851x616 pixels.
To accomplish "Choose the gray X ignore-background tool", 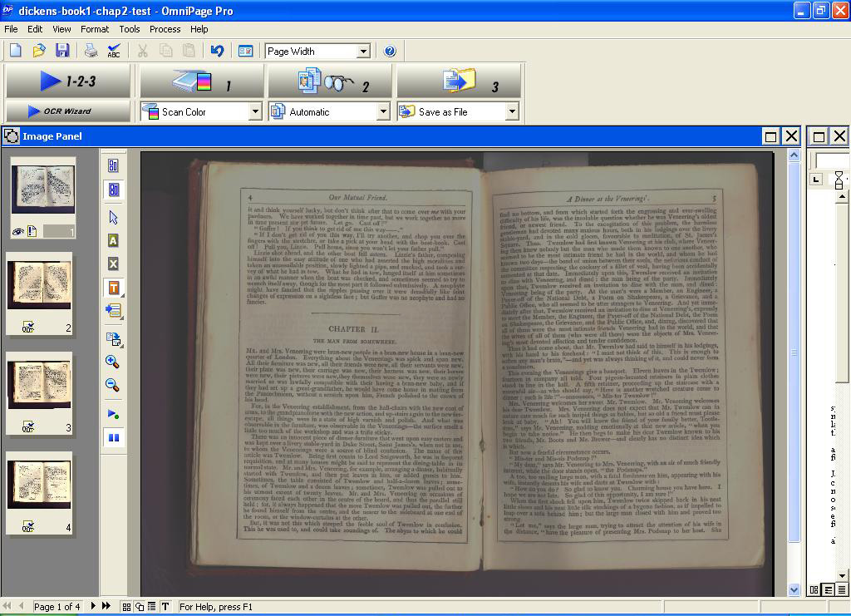I will [x=113, y=264].
